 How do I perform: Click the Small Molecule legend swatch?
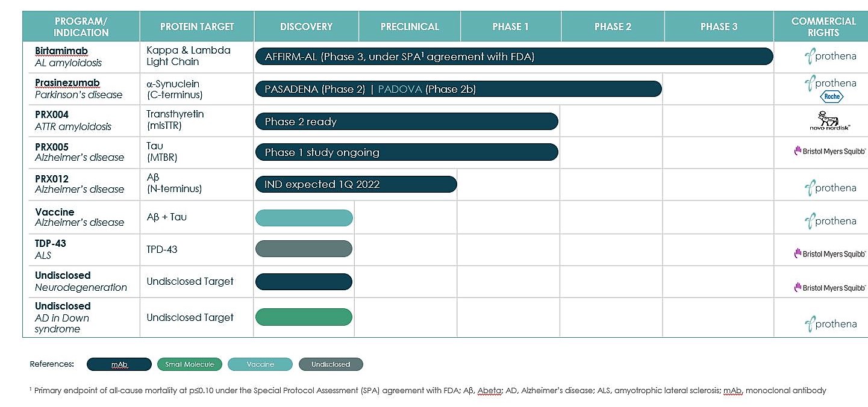(x=190, y=364)
